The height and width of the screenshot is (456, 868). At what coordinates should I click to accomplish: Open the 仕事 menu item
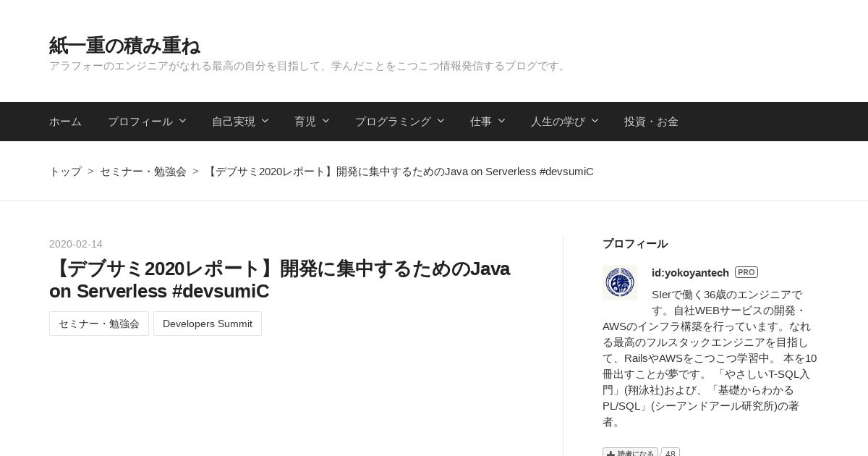(x=481, y=122)
